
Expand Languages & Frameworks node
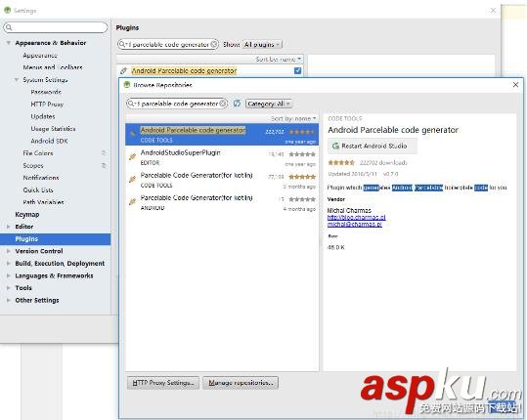[9, 275]
